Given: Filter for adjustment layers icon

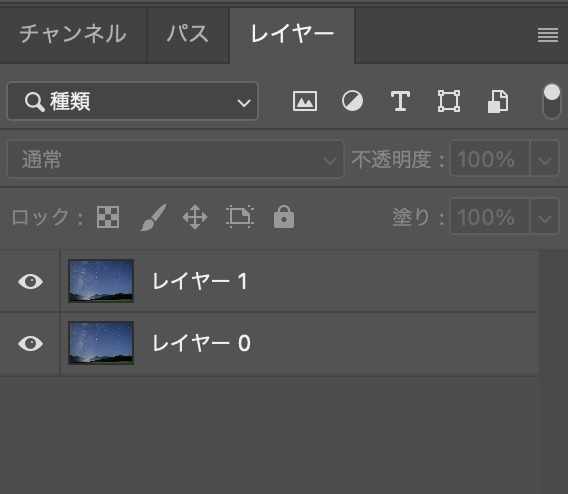Looking at the screenshot, I should pos(352,101).
